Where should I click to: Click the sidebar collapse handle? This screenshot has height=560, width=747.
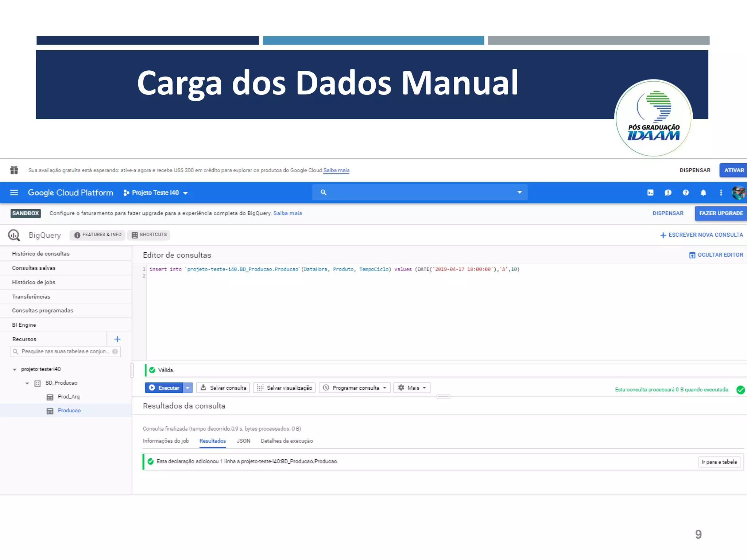pos(132,370)
